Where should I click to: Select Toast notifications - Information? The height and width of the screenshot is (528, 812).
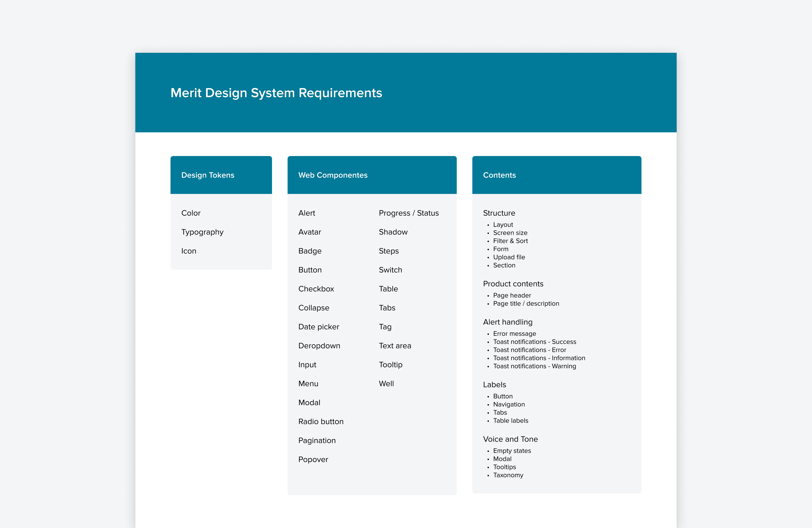(x=539, y=358)
